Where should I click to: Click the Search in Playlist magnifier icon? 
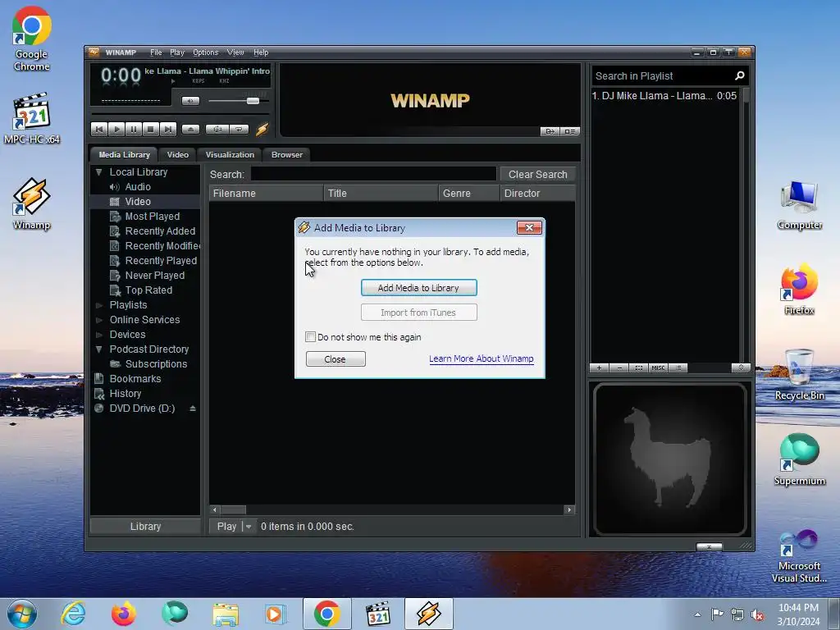click(x=740, y=76)
